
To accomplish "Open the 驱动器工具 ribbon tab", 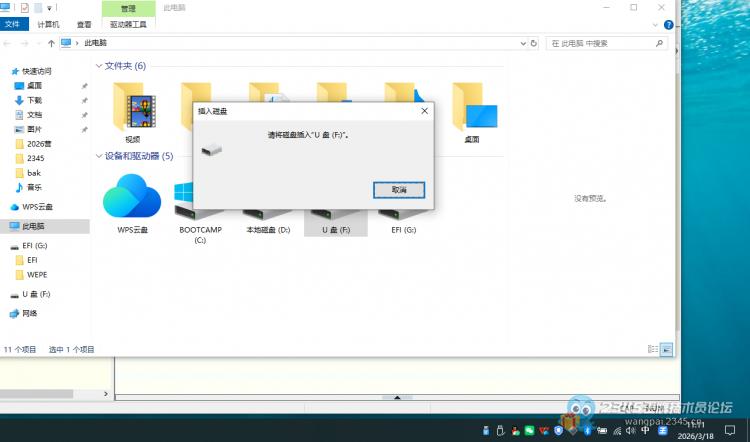I will pyautogui.click(x=128, y=22).
